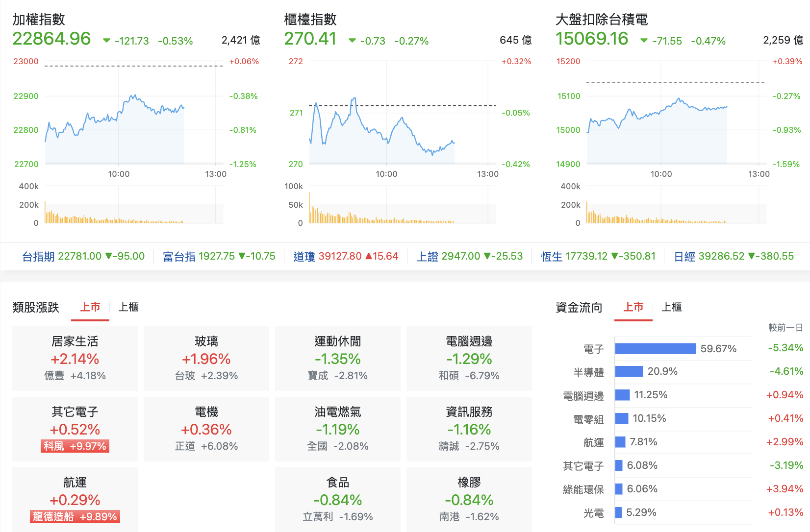Click the 和碩 -6.79% stock text
The width and height of the screenshot is (810, 532).
(x=469, y=376)
